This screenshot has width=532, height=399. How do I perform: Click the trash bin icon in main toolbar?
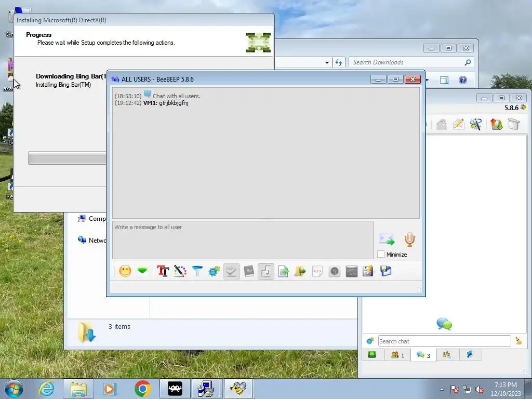[x=514, y=124]
